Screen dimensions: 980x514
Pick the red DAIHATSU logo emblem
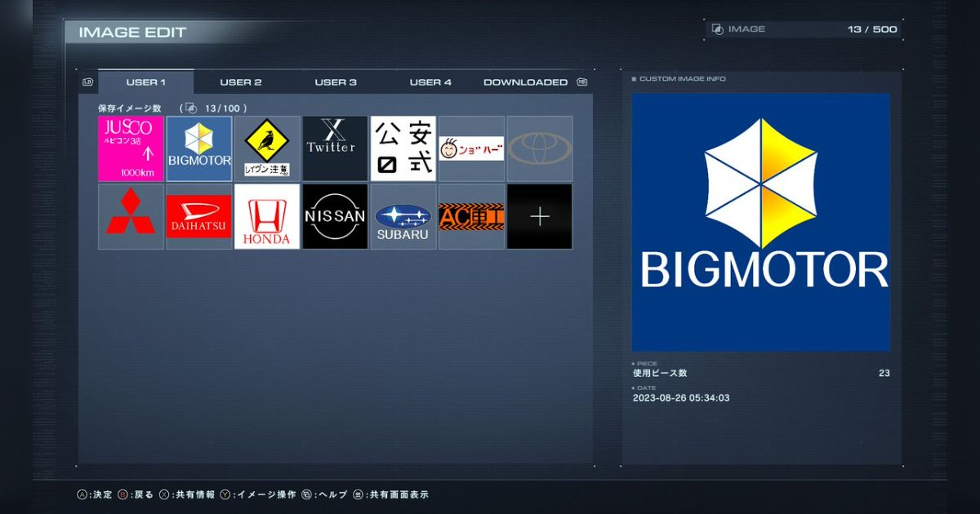click(x=199, y=216)
